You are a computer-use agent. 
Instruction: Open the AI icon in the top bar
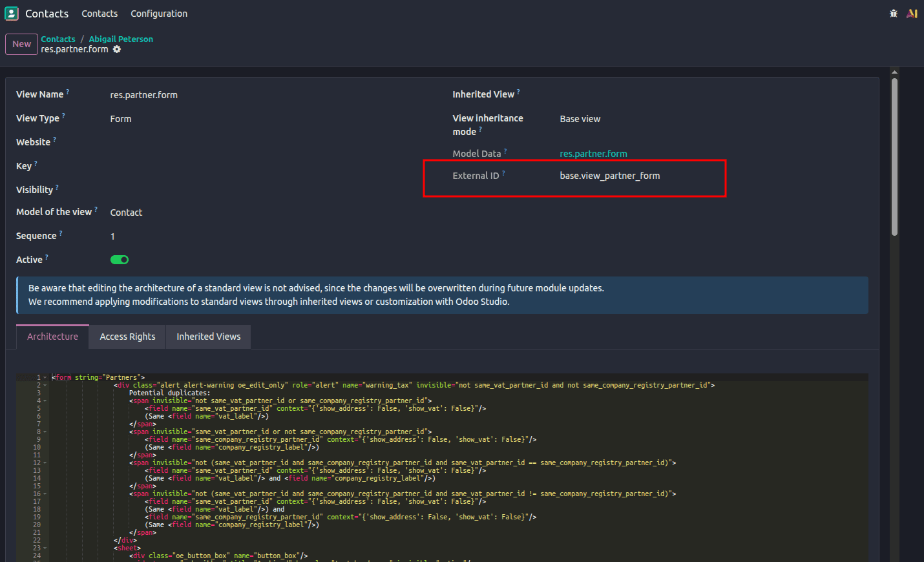click(912, 13)
